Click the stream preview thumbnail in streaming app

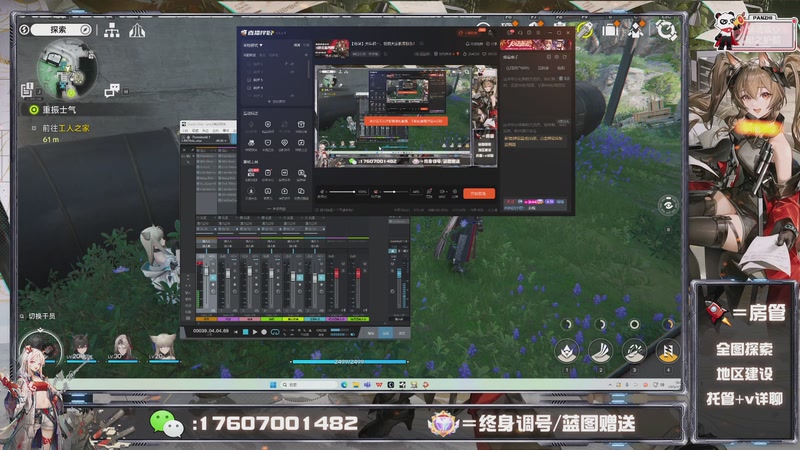[x=406, y=116]
